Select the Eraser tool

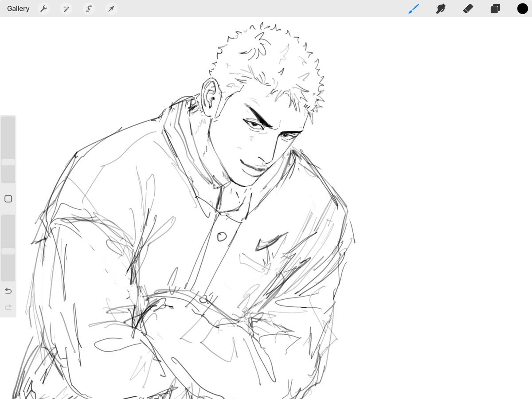(468, 8)
